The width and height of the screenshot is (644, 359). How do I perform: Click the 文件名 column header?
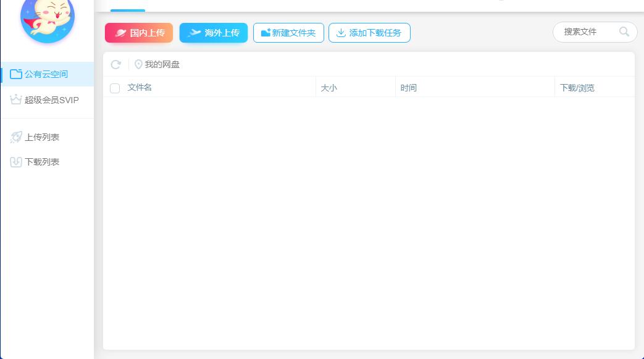pos(140,88)
